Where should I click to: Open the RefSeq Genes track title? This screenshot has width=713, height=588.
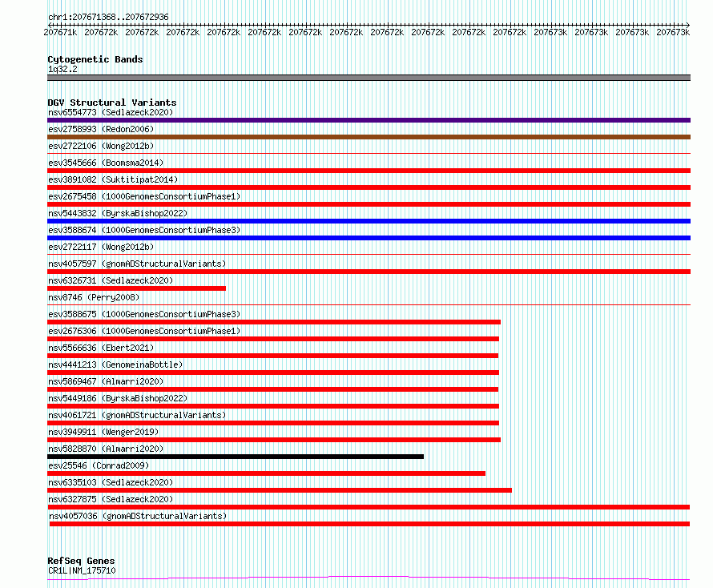click(81, 561)
